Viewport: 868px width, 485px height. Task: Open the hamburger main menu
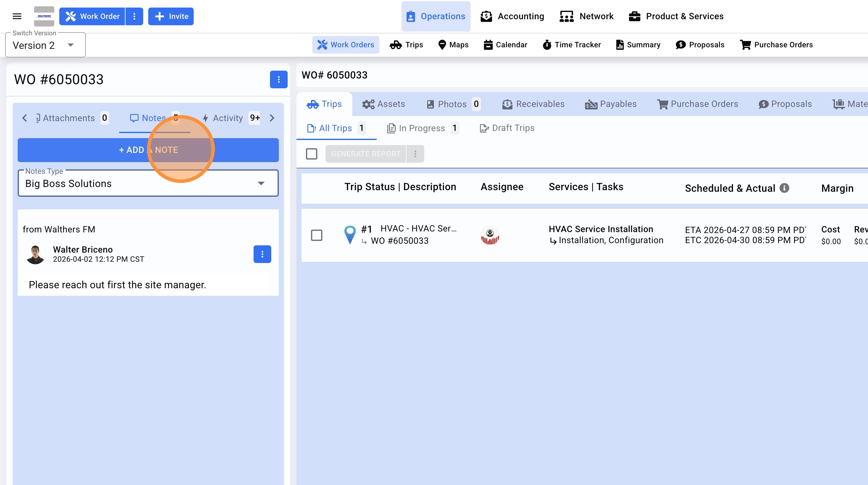[17, 16]
